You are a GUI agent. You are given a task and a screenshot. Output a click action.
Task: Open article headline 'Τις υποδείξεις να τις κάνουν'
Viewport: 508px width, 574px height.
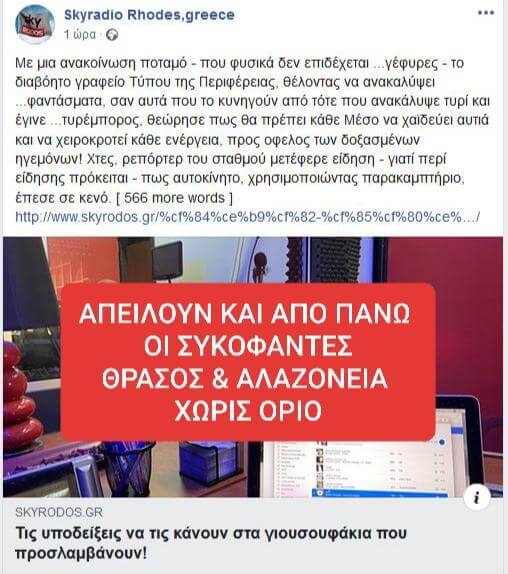tap(211, 543)
